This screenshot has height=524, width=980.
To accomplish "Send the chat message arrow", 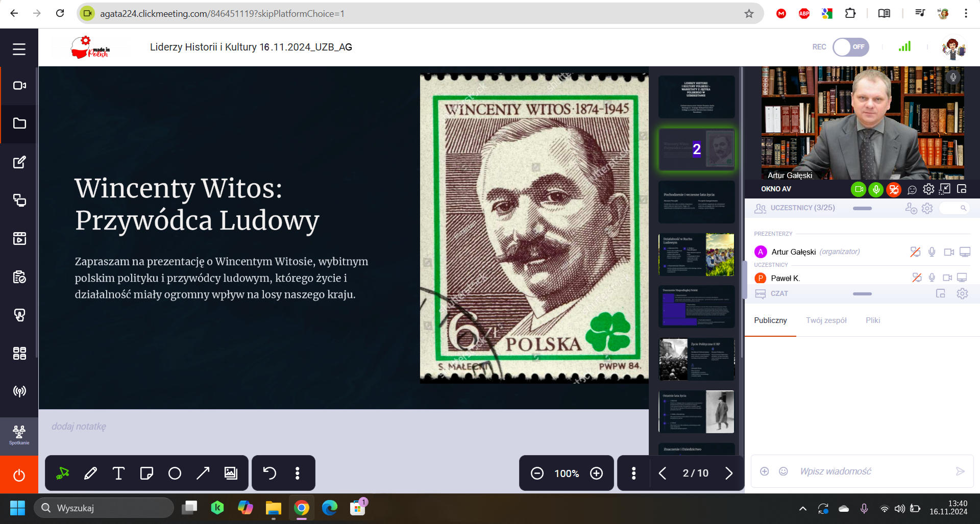I will click(x=960, y=471).
